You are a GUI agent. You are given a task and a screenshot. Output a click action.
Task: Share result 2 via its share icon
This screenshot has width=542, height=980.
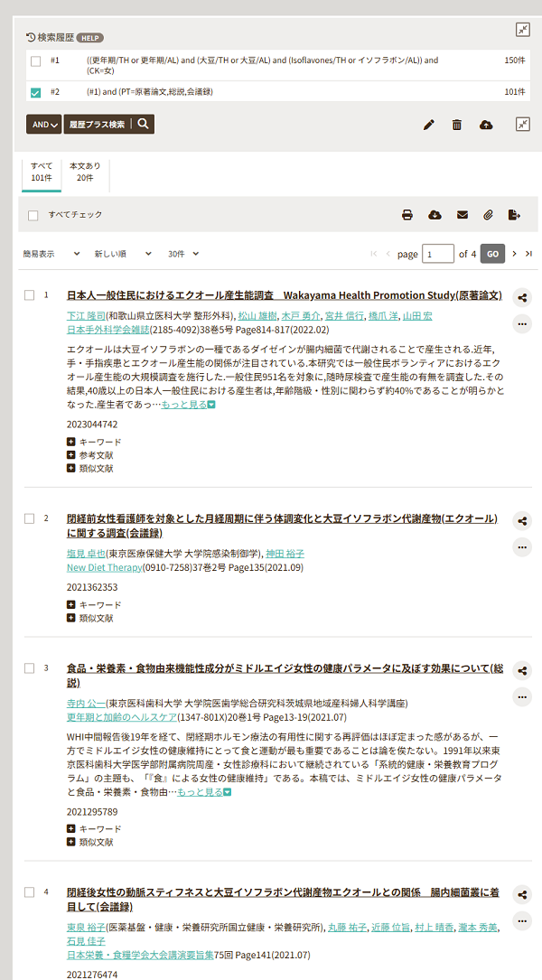(522, 520)
